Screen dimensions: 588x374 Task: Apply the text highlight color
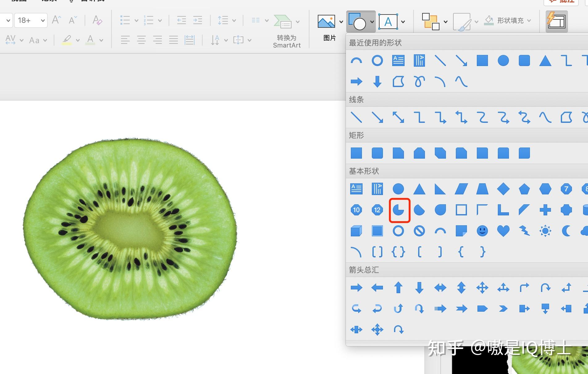click(67, 40)
